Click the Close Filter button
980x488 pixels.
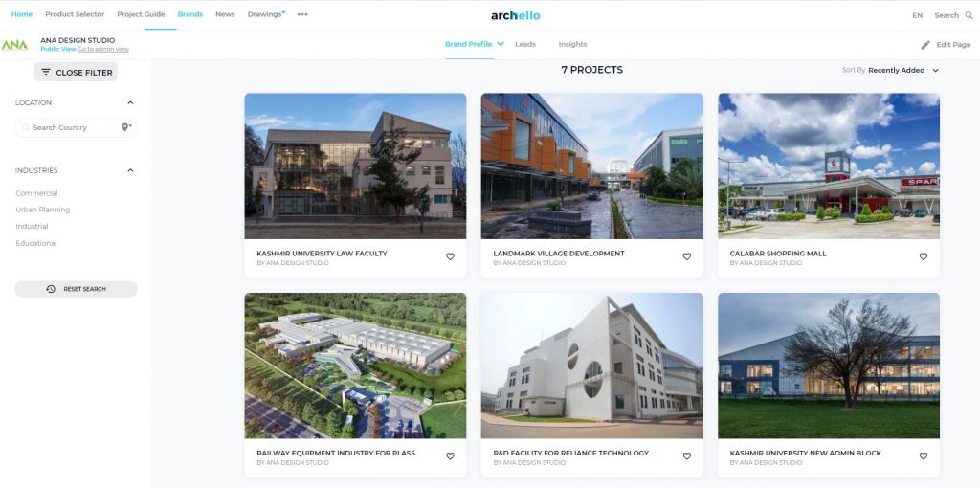coord(77,73)
